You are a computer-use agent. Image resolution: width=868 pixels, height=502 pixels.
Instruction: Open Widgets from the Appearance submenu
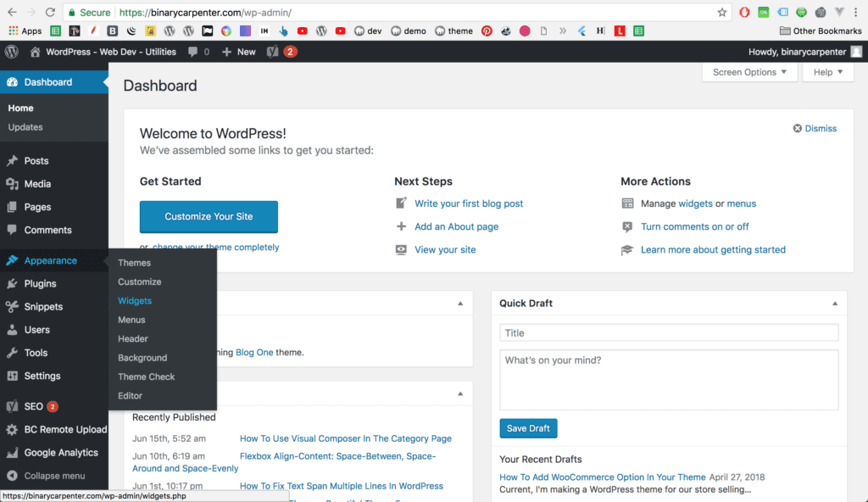135,301
